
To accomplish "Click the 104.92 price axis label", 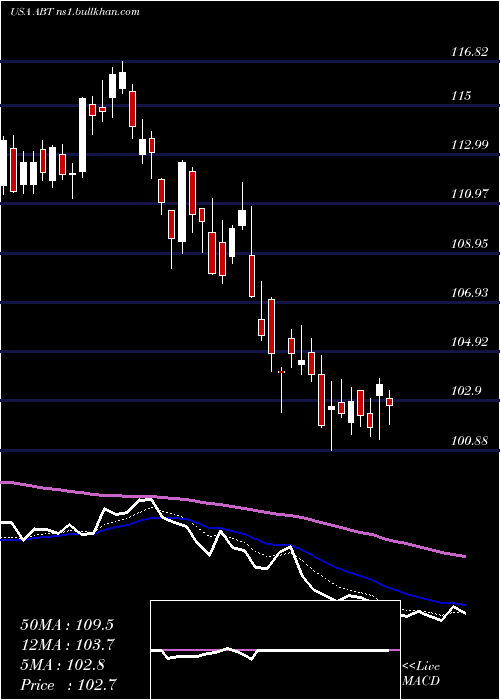I will point(469,342).
